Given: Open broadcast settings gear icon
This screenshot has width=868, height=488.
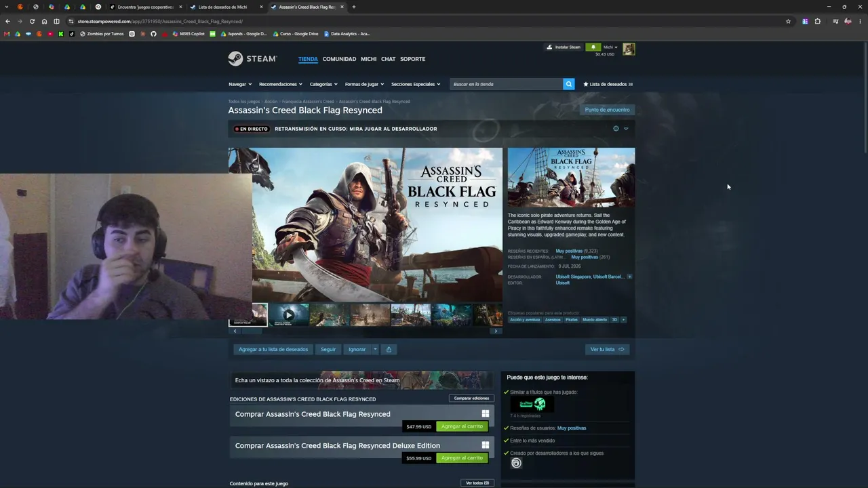Looking at the screenshot, I should point(616,129).
